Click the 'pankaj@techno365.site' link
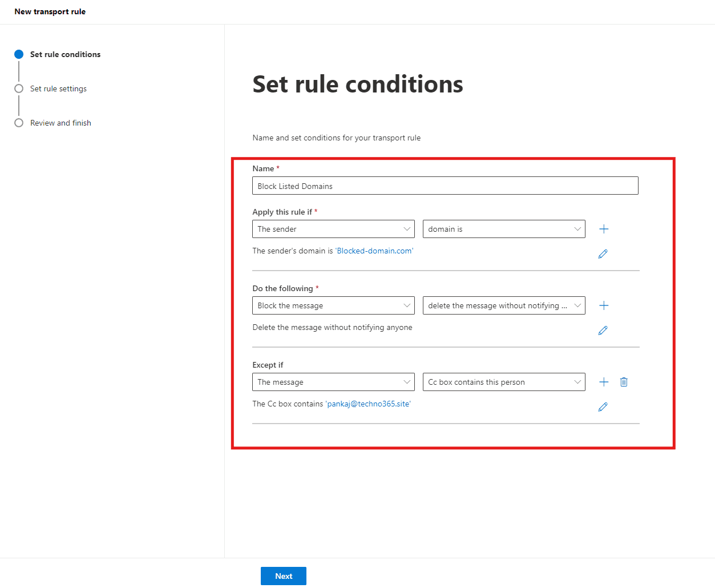The image size is (715, 588). coord(368,404)
